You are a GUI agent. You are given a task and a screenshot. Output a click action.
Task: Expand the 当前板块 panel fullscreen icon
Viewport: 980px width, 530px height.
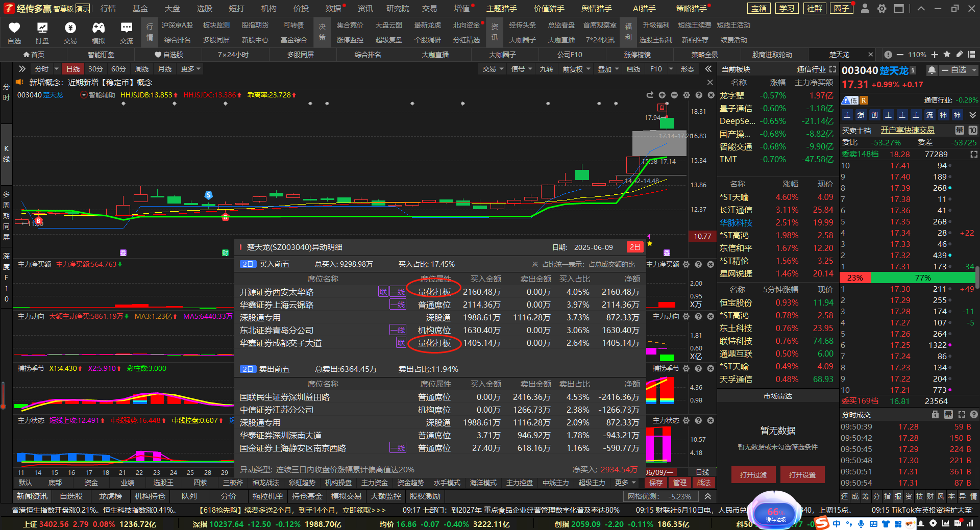pos(833,69)
